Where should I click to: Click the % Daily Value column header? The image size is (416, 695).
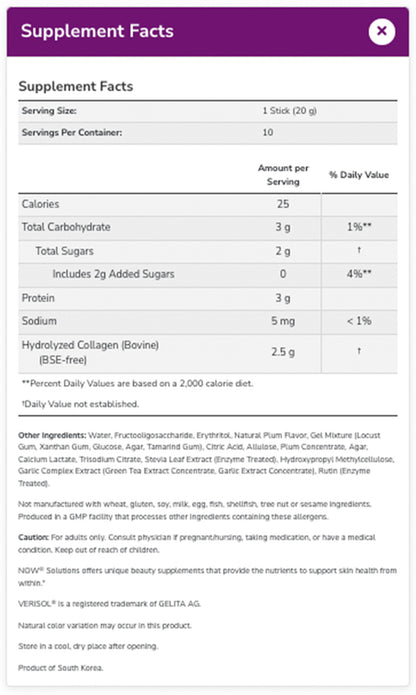click(x=359, y=175)
